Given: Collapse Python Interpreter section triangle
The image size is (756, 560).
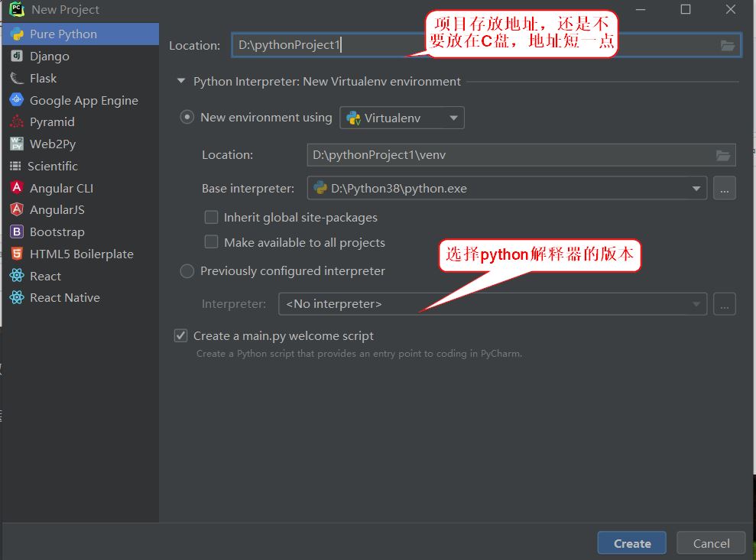Looking at the screenshot, I should pyautogui.click(x=181, y=81).
